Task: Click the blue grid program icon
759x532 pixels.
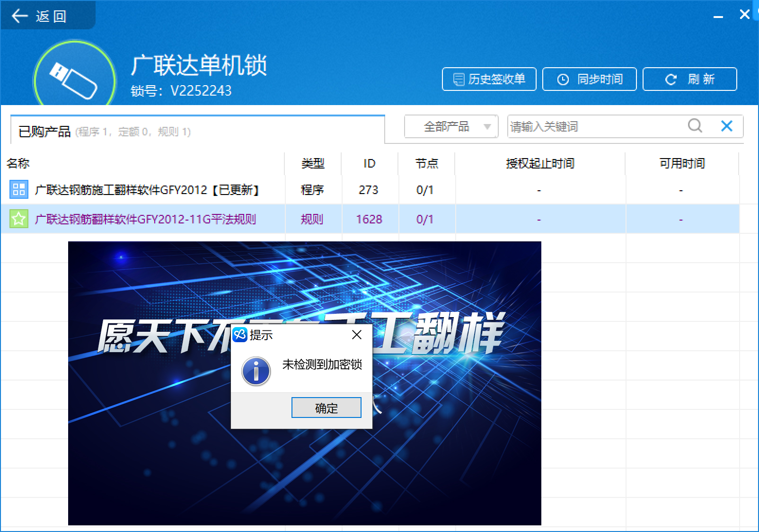Action: coord(19,190)
